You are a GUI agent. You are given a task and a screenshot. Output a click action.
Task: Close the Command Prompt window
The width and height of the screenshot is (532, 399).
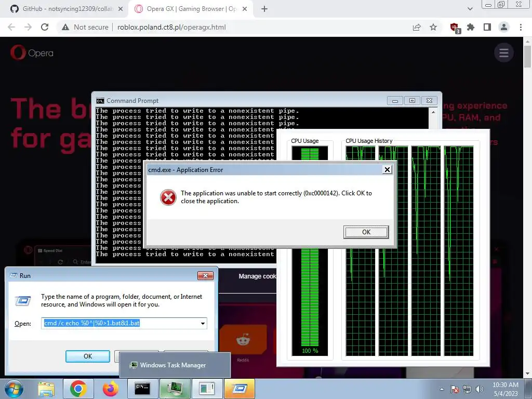click(x=429, y=101)
